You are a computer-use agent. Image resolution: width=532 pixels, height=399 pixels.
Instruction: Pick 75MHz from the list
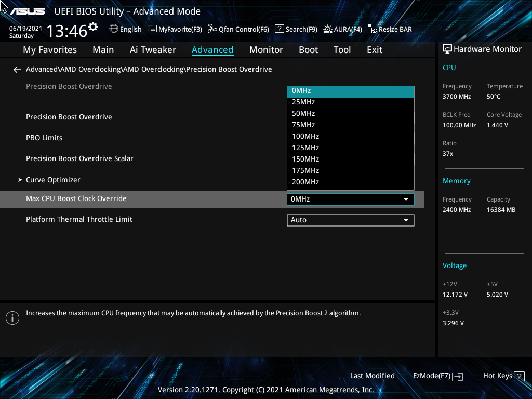(351, 125)
